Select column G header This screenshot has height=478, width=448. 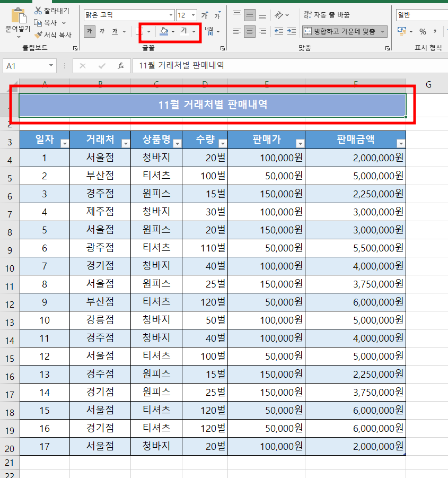428,85
